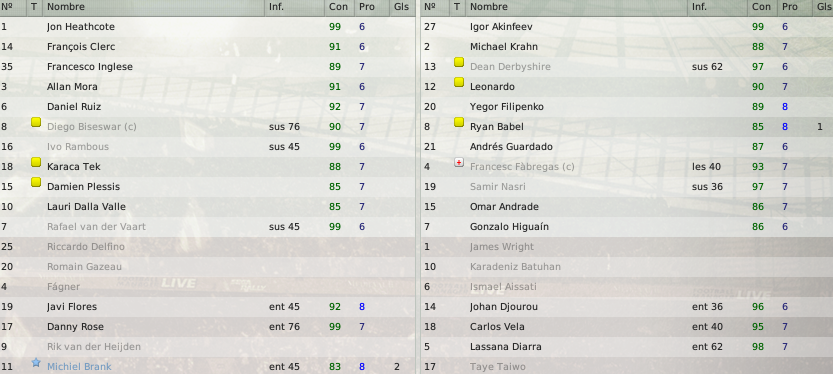Click Damien Plessis's yellow card icon
Viewport: 833px width, 374px height.
[36, 183]
